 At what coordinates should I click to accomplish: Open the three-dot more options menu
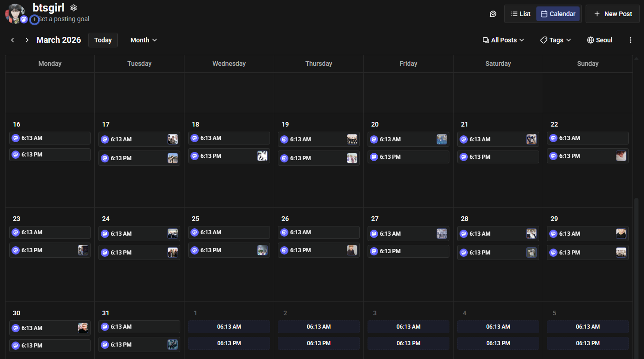pyautogui.click(x=631, y=40)
